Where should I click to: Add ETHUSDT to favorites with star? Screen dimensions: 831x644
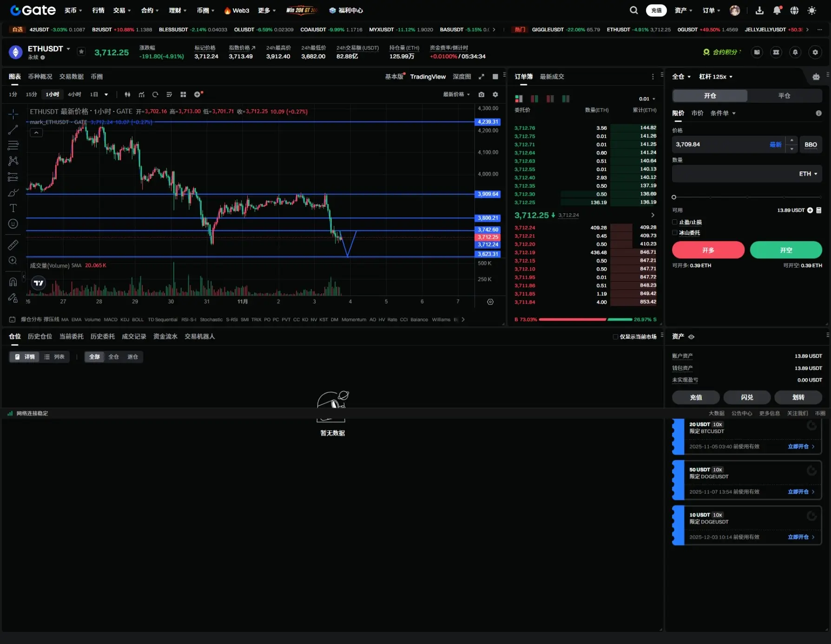(x=81, y=52)
